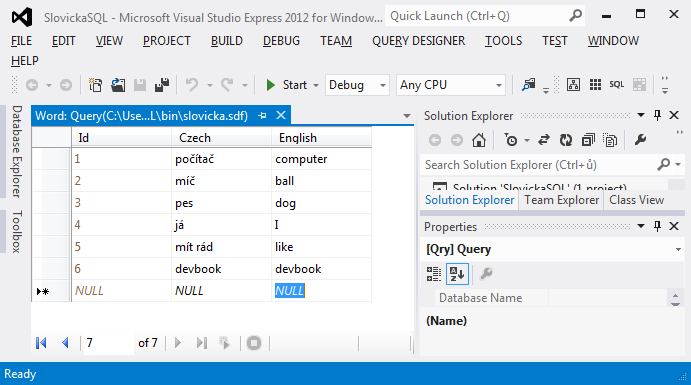Close the Solution Explorer panel
Image resolution: width=691 pixels, height=385 pixels.
[674, 115]
